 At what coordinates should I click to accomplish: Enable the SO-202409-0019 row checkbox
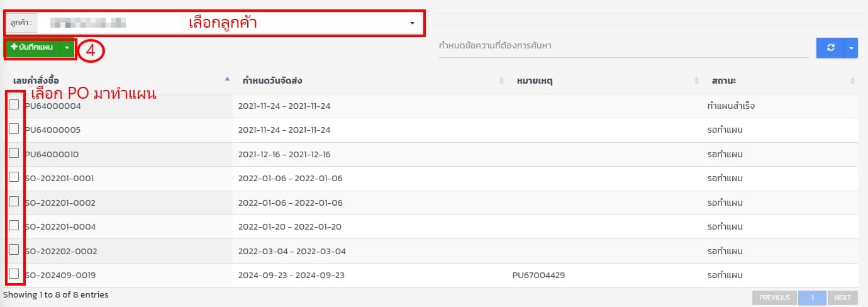click(x=14, y=274)
